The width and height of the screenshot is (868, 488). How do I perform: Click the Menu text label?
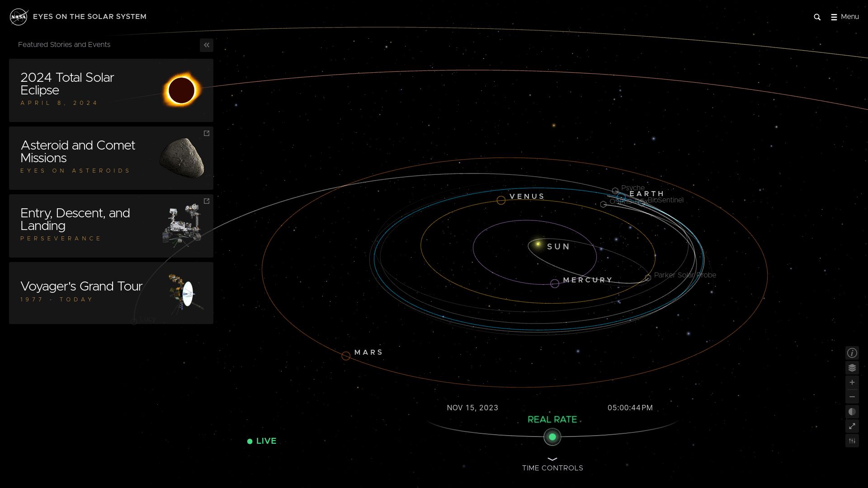(x=850, y=17)
